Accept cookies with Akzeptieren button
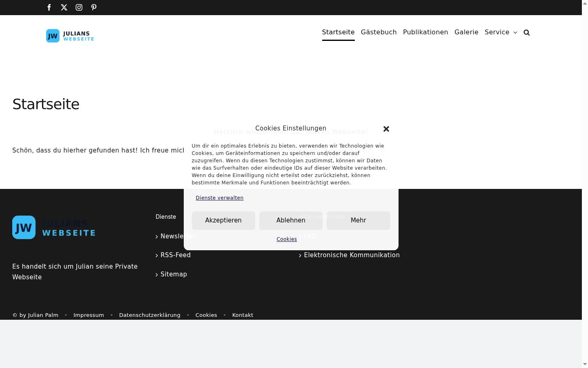The width and height of the screenshot is (588, 368). tap(223, 220)
